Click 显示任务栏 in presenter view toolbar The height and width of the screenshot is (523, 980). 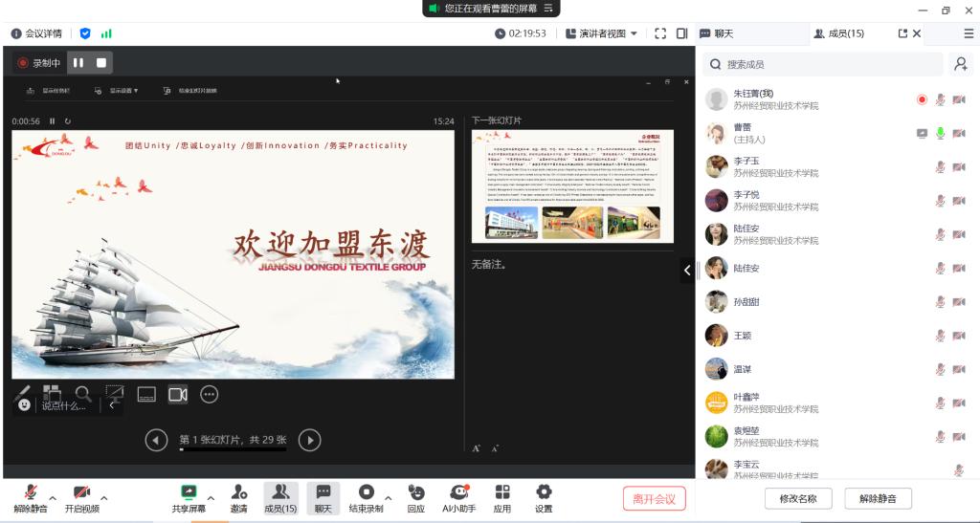tap(48, 91)
